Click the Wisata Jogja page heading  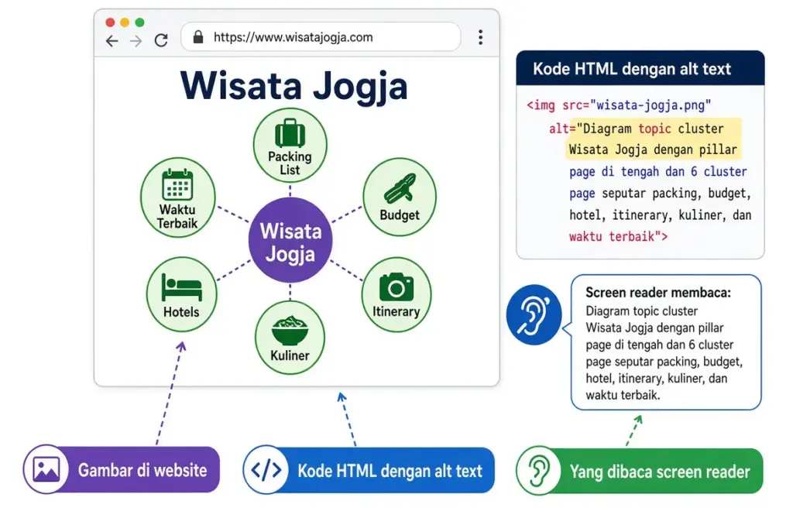click(x=294, y=88)
